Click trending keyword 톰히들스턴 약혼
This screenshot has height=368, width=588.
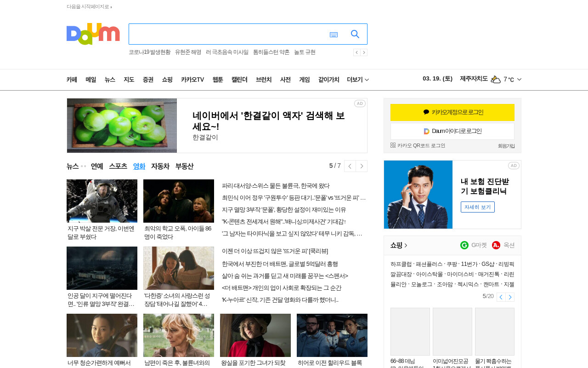[x=271, y=52]
